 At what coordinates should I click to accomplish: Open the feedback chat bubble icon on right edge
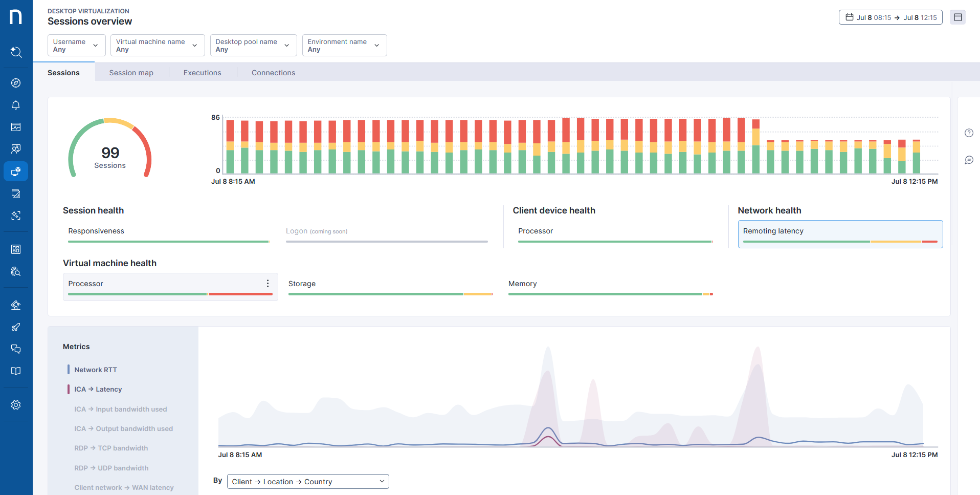click(969, 160)
